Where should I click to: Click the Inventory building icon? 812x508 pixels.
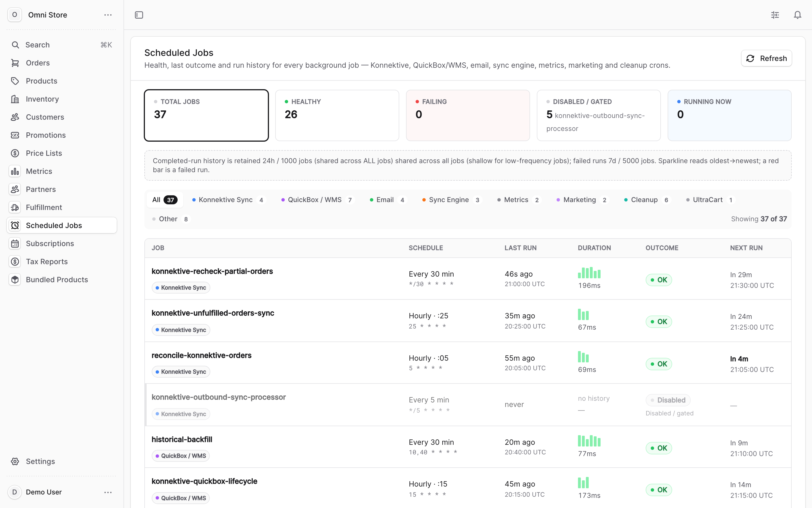pyautogui.click(x=15, y=99)
